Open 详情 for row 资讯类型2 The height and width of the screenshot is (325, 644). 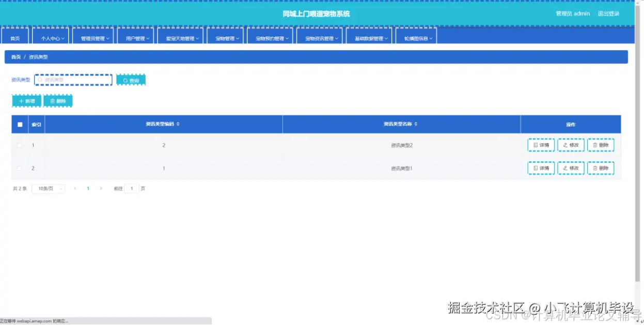pyautogui.click(x=541, y=145)
